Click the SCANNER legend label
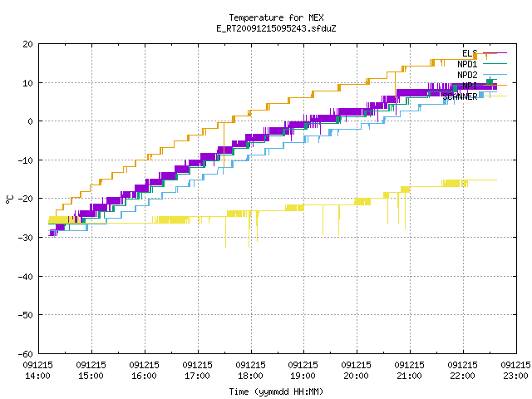Image resolution: width=532 pixels, height=399 pixels. (x=460, y=96)
